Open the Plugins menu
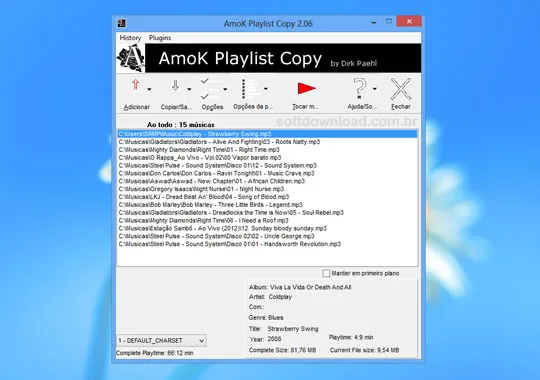540x380 pixels. click(x=160, y=38)
